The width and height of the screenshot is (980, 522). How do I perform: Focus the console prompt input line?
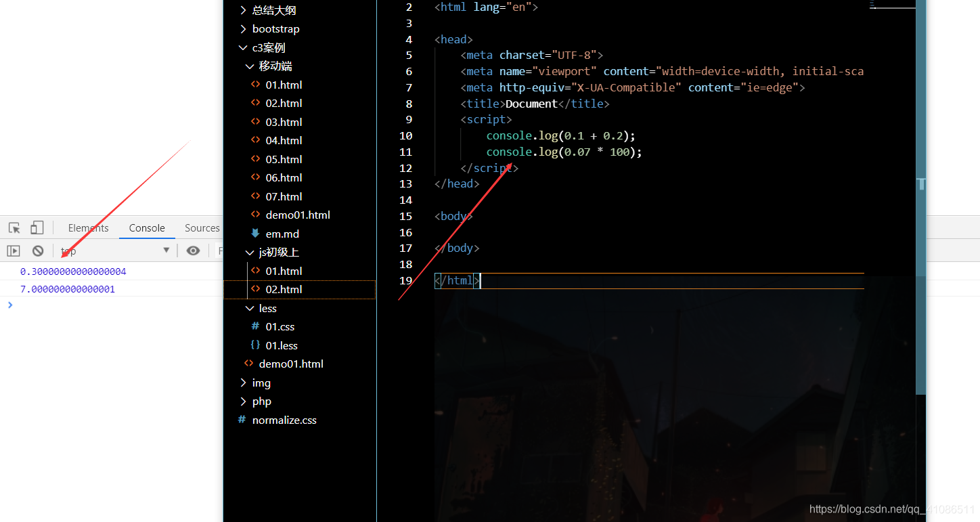click(112, 305)
